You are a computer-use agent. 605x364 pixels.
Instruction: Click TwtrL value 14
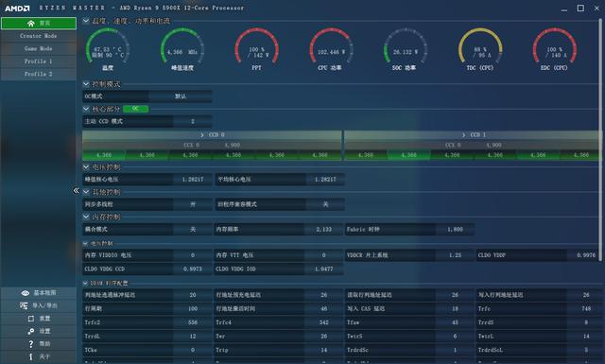(586, 337)
